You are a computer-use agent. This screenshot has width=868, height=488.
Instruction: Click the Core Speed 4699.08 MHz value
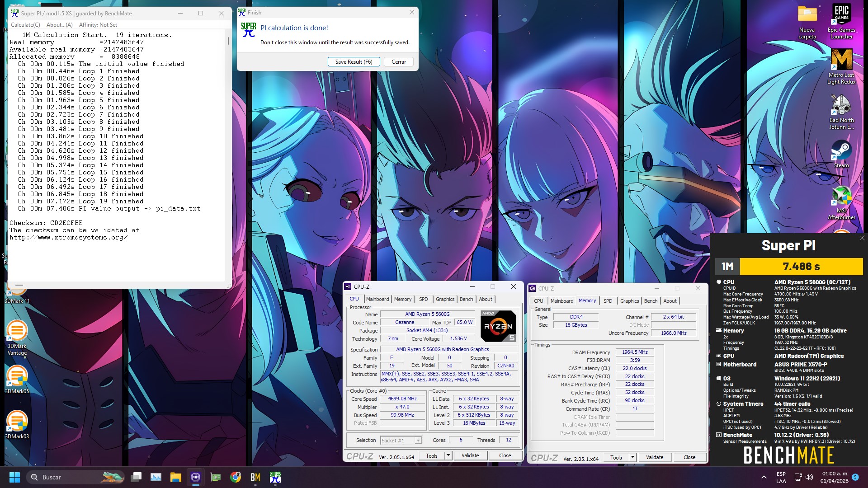[x=402, y=399]
